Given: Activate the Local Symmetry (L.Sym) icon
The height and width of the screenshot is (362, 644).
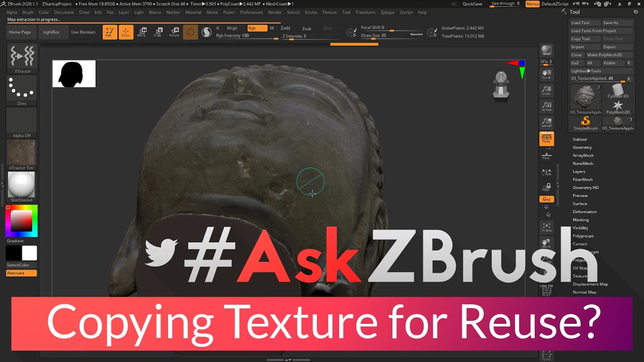Looking at the screenshot, I should pos(546,171).
